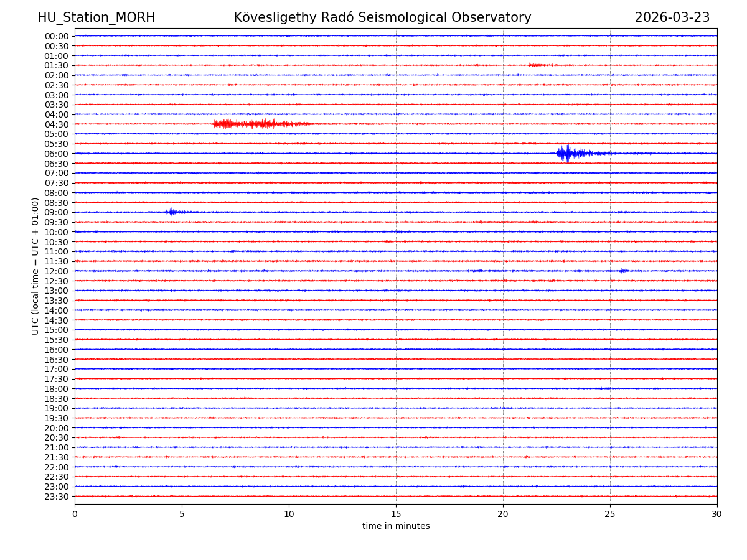Click the 23:30 row time label
This screenshot has height=560, width=747.
tap(57, 497)
